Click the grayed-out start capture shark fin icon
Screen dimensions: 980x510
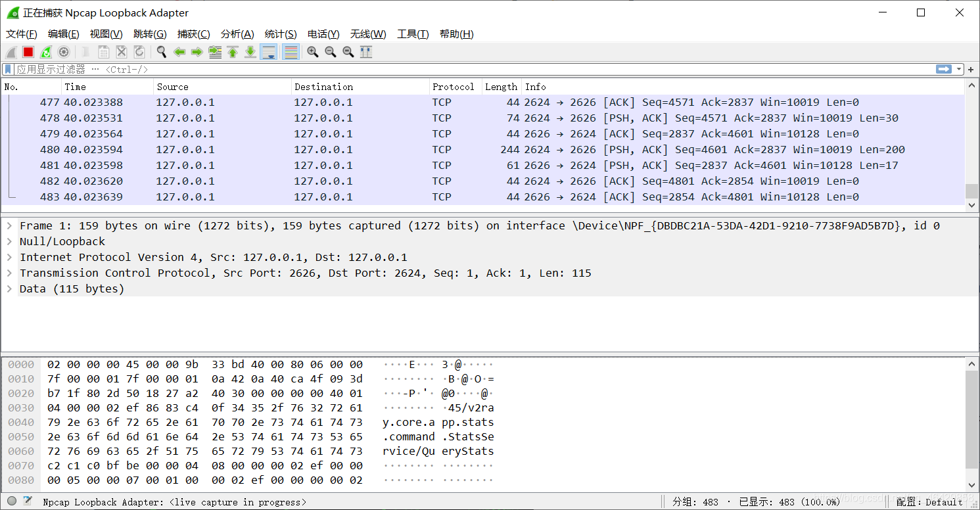[11, 52]
